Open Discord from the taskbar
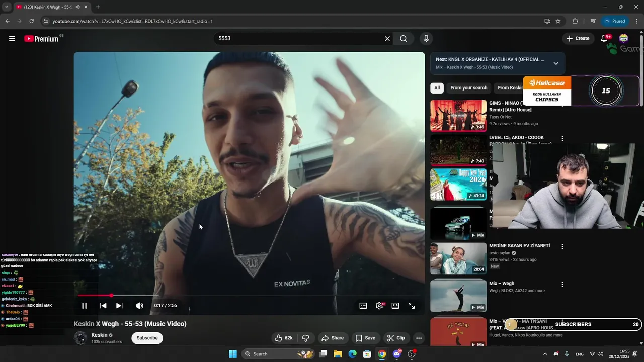644x362 pixels. [x=397, y=354]
